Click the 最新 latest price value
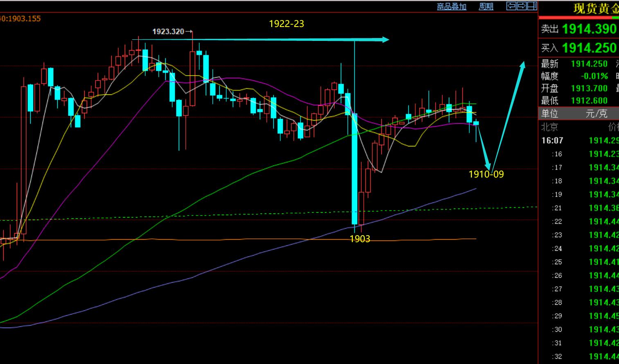This screenshot has height=364, width=619. coord(589,64)
